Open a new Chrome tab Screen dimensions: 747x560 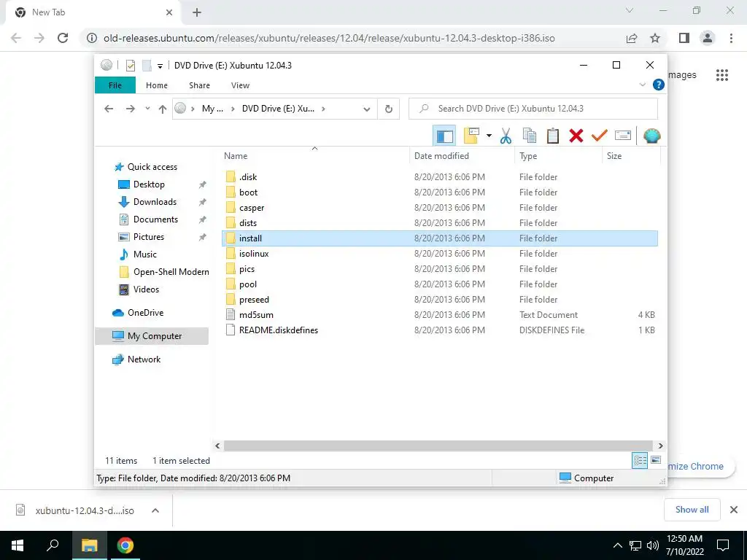197,12
